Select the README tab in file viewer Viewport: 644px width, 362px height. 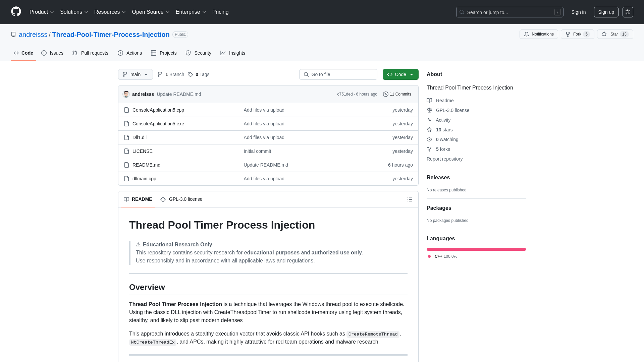(138, 199)
